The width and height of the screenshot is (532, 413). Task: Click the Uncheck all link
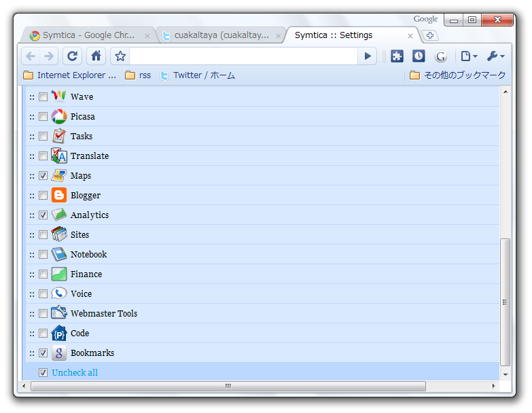75,373
